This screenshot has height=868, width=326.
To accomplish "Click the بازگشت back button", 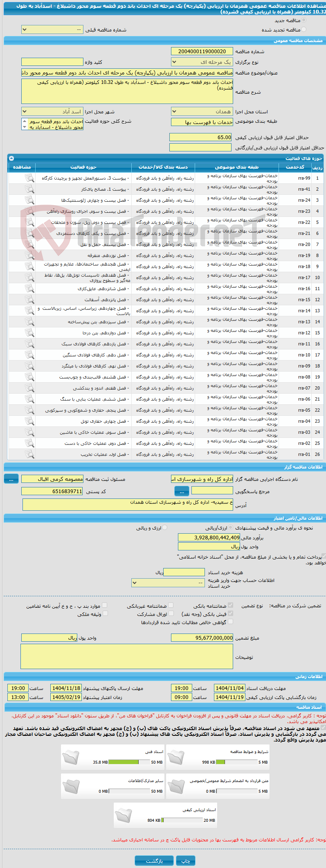I will (154, 861).
